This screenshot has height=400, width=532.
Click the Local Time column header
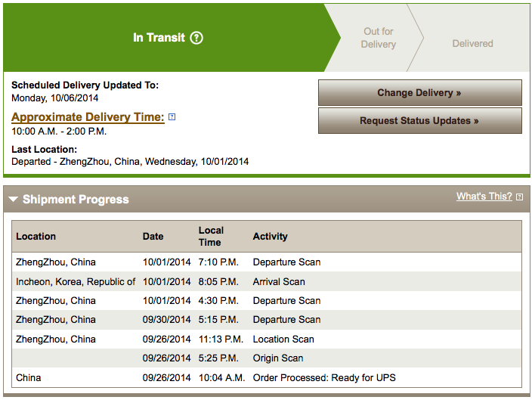[211, 237]
